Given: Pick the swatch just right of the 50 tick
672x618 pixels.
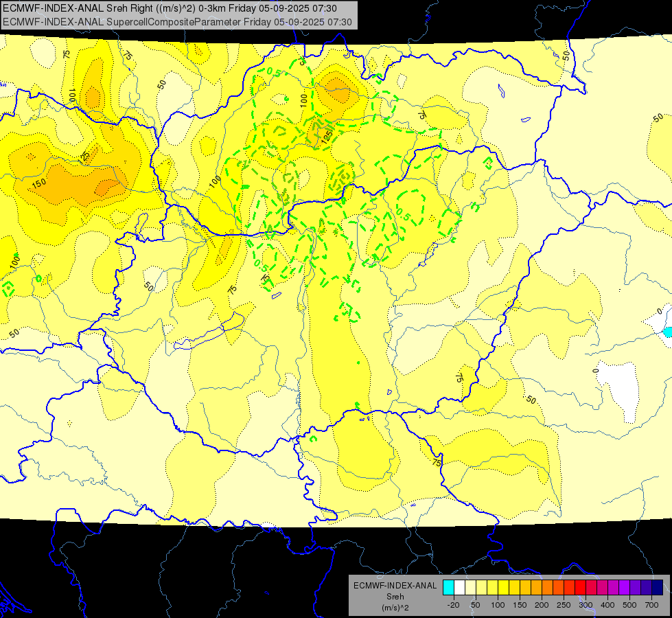Looking at the screenshot, I should (481, 588).
